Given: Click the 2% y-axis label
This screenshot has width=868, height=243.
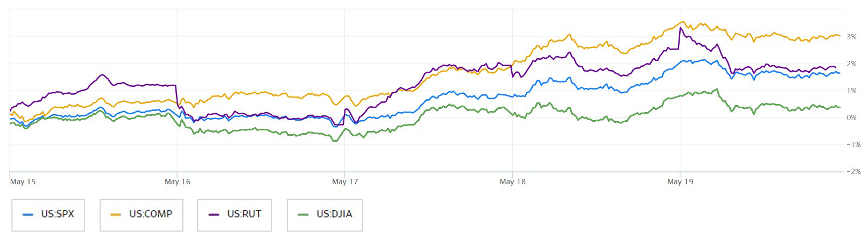Looking at the screenshot, I should click(851, 64).
